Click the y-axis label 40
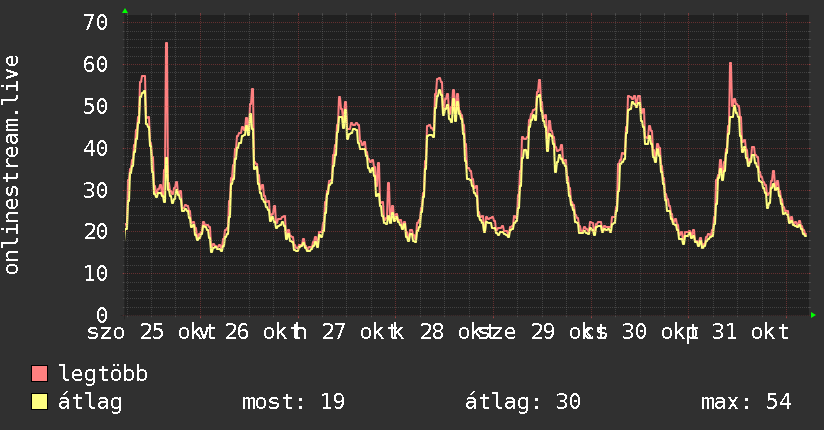The width and height of the screenshot is (824, 430). (x=96, y=148)
